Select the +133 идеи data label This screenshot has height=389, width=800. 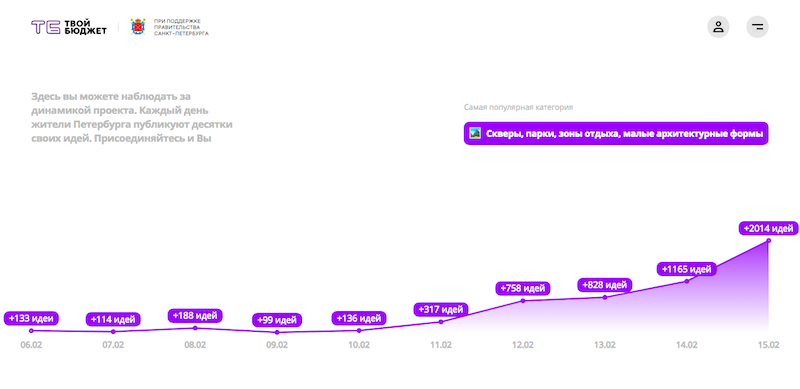point(31,319)
